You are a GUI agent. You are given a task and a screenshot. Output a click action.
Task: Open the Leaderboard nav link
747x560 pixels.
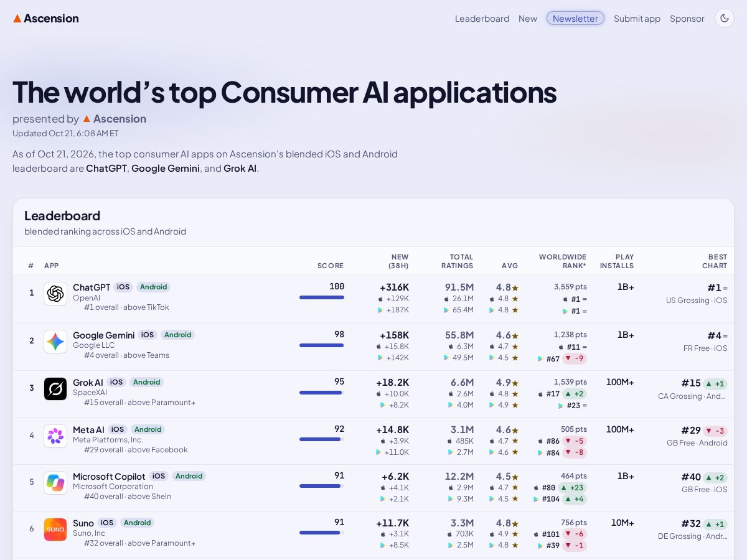coord(482,19)
